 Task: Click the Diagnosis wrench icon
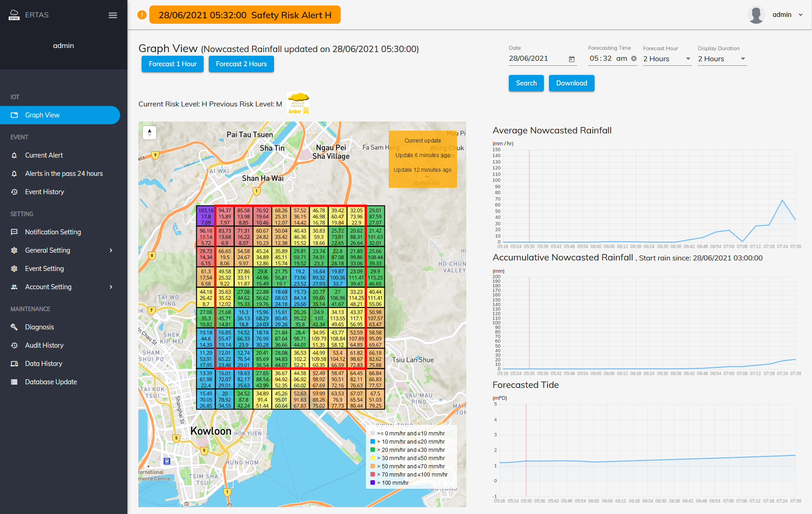pos(14,327)
